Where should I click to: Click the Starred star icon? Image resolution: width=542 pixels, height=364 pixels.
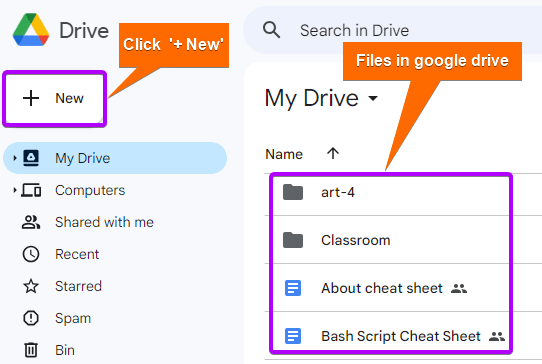point(31,286)
